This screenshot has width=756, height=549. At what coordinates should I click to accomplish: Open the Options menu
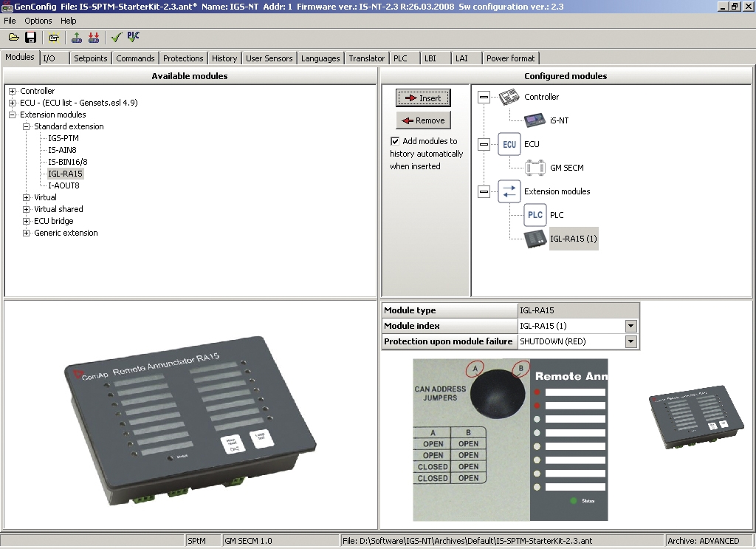point(38,21)
